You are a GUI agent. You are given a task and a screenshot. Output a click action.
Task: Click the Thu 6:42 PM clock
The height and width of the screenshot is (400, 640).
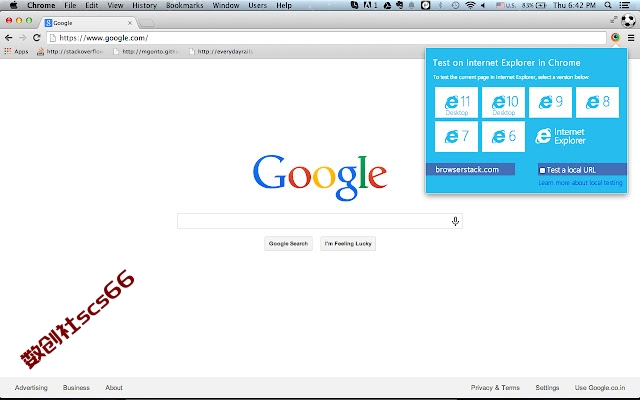[x=574, y=5]
